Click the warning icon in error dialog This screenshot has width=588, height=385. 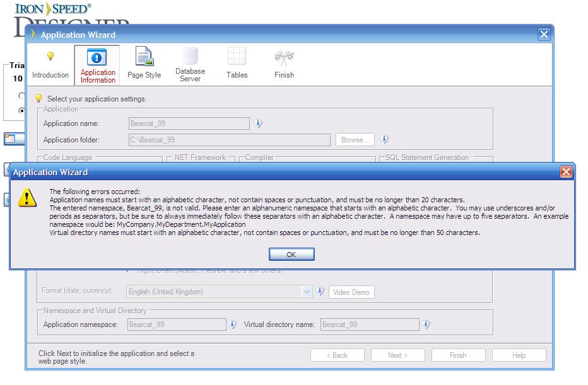[27, 197]
